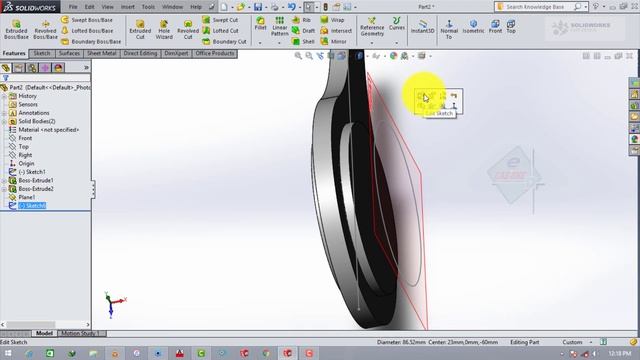Image resolution: width=640 pixels, height=360 pixels.
Task: Open the Edit menu
Action: pos(89,7)
